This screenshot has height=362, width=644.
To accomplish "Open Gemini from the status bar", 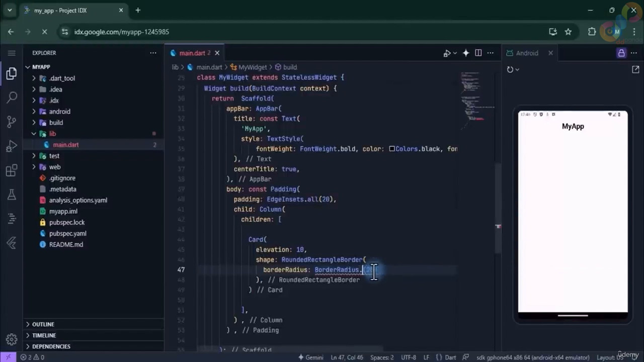I will pos(310,357).
